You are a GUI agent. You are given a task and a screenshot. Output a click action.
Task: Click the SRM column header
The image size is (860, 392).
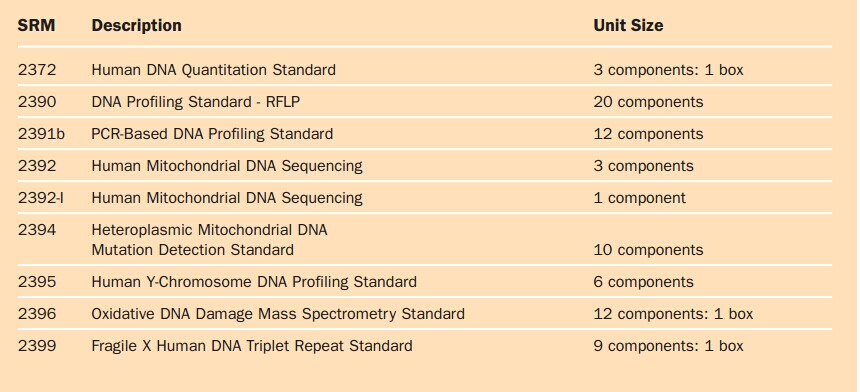(x=36, y=25)
